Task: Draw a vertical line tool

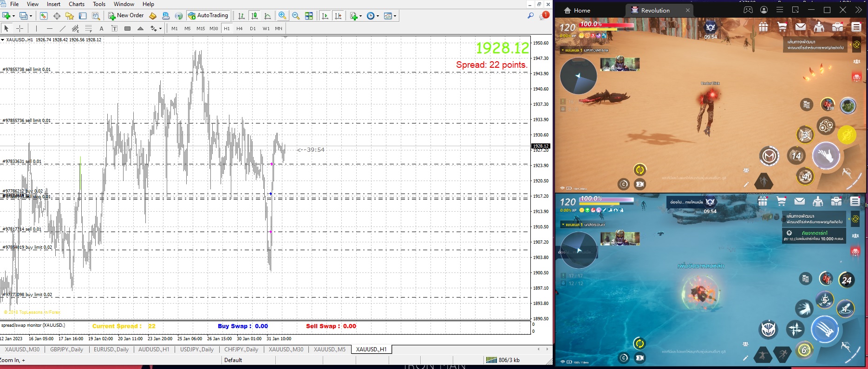Action: (36, 28)
